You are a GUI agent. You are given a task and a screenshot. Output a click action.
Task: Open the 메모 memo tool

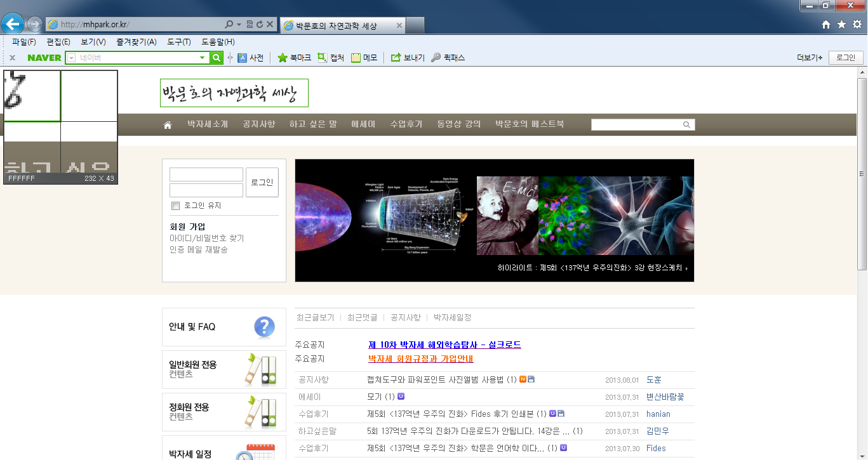tap(364, 58)
